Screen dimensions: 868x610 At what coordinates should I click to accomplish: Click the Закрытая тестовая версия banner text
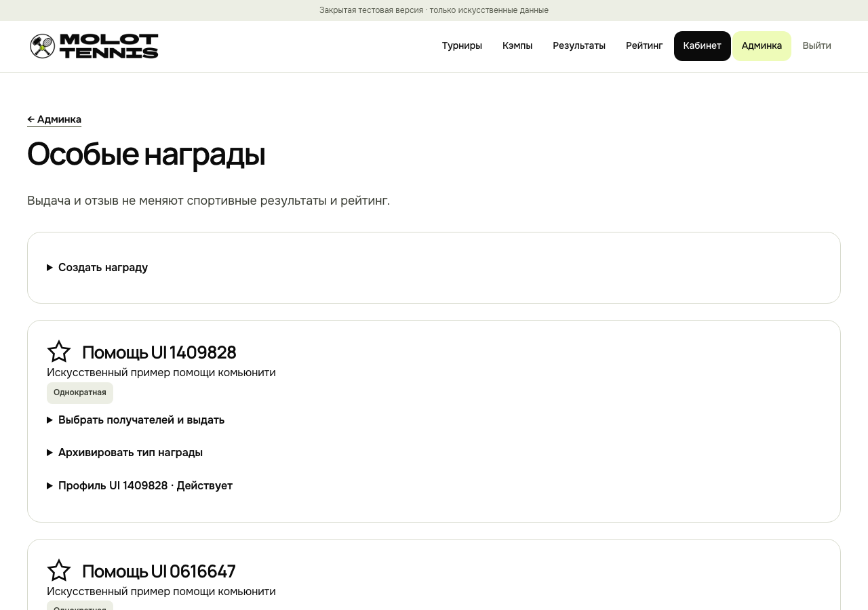click(434, 10)
